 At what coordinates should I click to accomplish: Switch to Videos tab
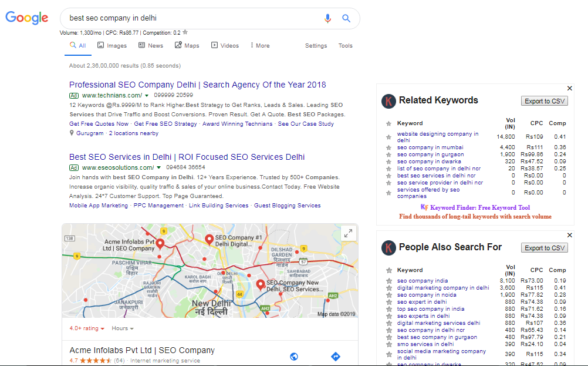tap(225, 45)
